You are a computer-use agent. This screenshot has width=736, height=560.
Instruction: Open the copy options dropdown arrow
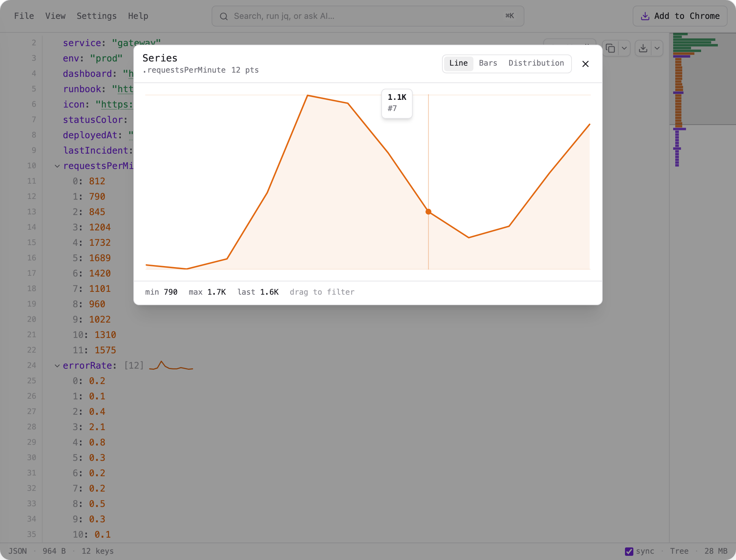point(624,48)
